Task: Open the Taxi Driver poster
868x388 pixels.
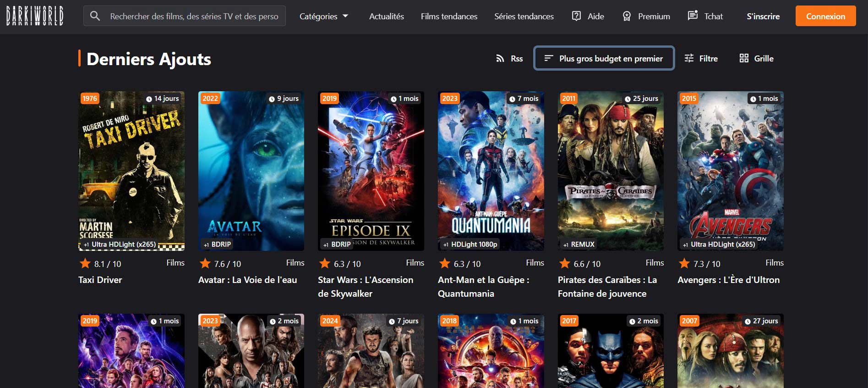Action: click(131, 171)
